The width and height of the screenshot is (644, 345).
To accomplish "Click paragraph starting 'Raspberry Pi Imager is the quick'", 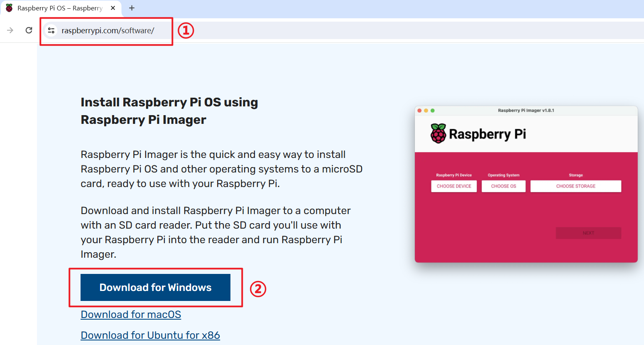I will 222,169.
